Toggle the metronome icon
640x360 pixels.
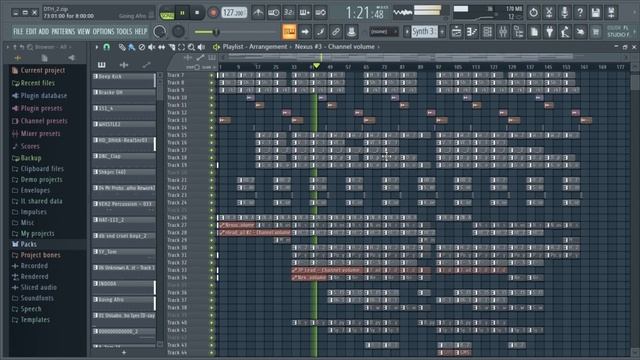click(258, 13)
